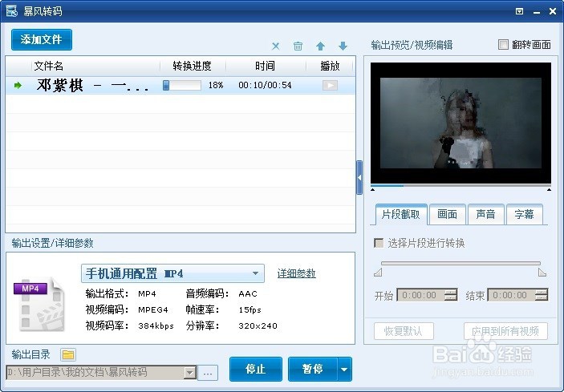Clear the list with trash icon
This screenshot has height=392, width=564.
(298, 46)
